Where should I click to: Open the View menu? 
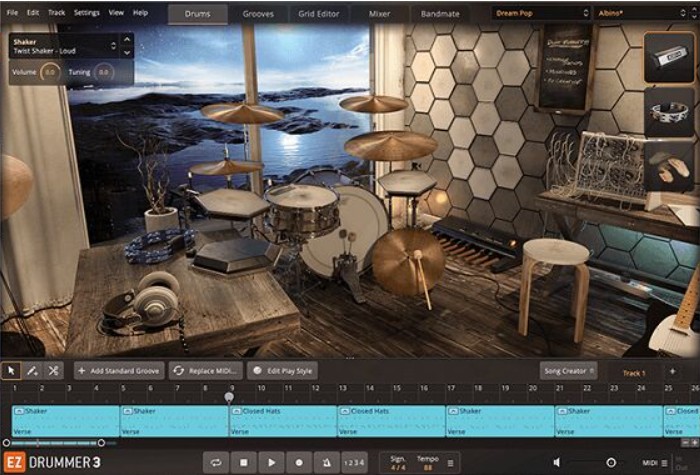(116, 12)
